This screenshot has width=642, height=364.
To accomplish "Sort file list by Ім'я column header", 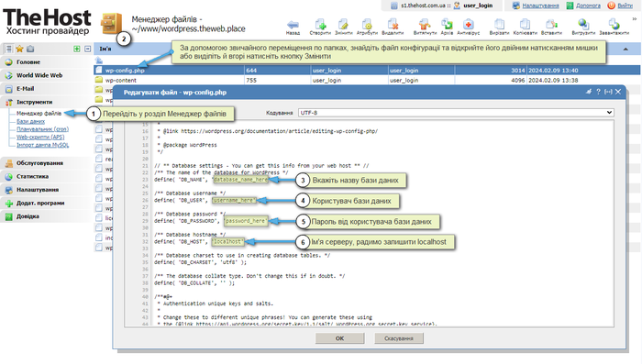I will point(105,49).
